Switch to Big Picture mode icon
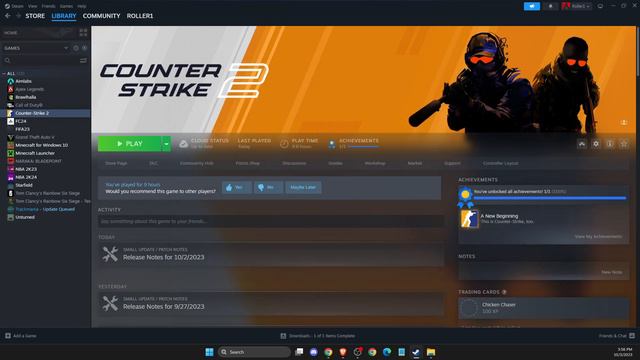 600,6
